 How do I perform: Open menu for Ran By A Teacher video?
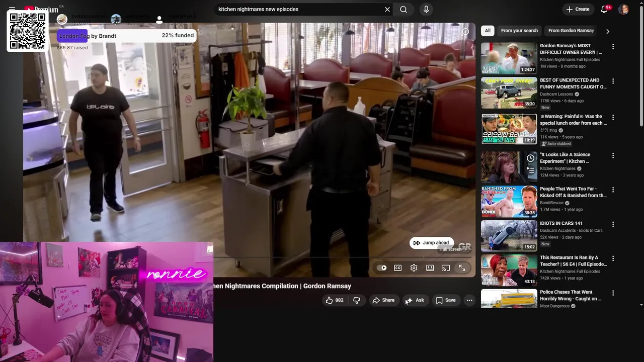click(613, 258)
